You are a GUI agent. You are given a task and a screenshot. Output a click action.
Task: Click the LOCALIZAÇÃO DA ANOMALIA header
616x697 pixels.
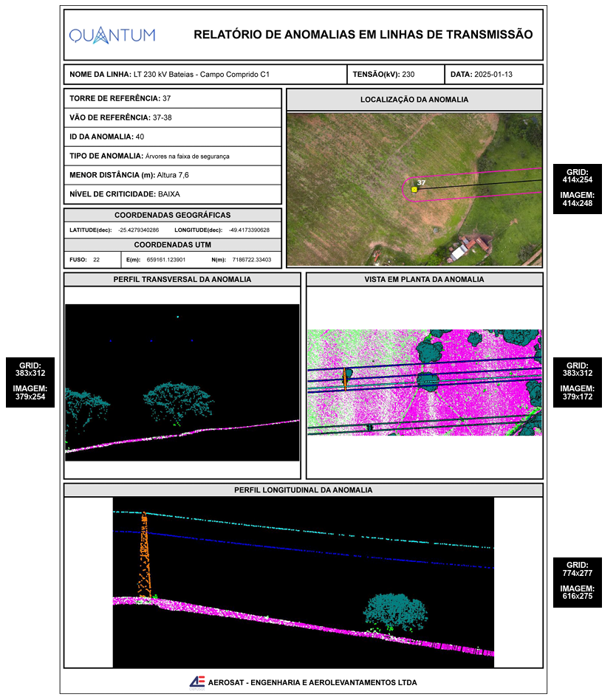coord(414,100)
